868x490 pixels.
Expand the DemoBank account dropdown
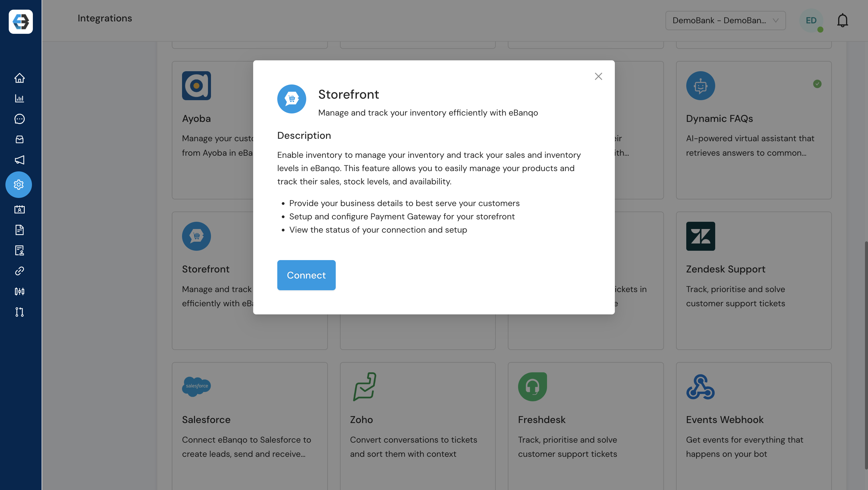[725, 20]
